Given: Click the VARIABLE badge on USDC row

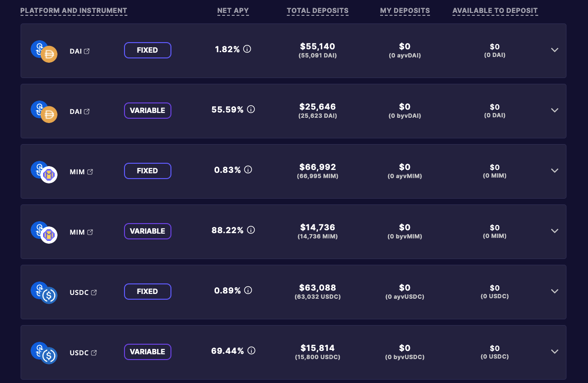Looking at the screenshot, I should click(x=147, y=352).
